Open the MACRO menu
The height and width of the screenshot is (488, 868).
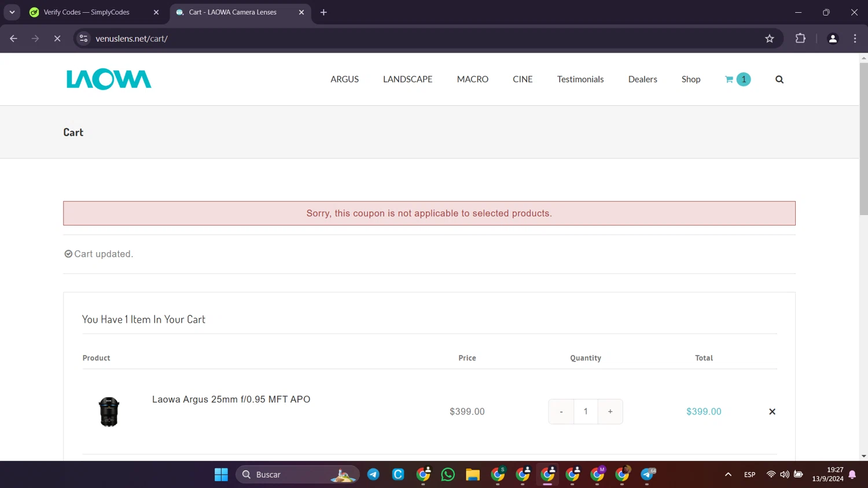(472, 79)
